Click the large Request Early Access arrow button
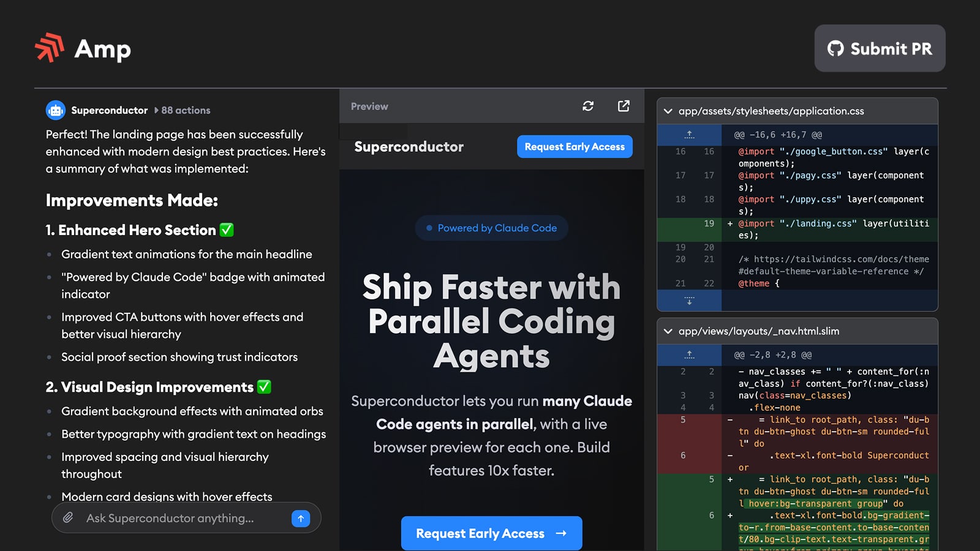980x551 pixels. point(491,533)
